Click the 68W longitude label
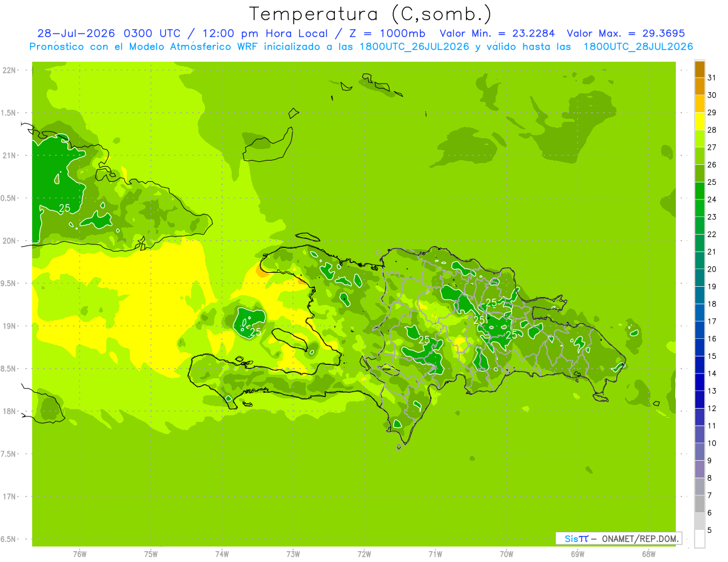The height and width of the screenshot is (562, 728). (649, 554)
